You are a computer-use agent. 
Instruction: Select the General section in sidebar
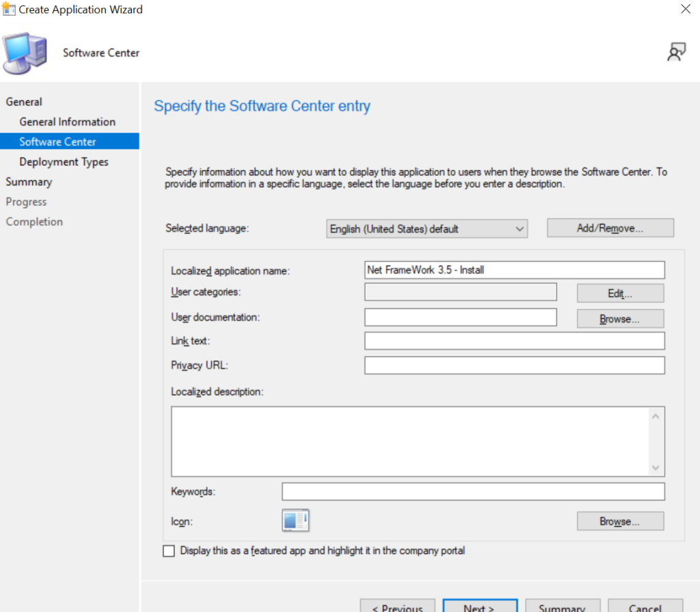click(24, 102)
